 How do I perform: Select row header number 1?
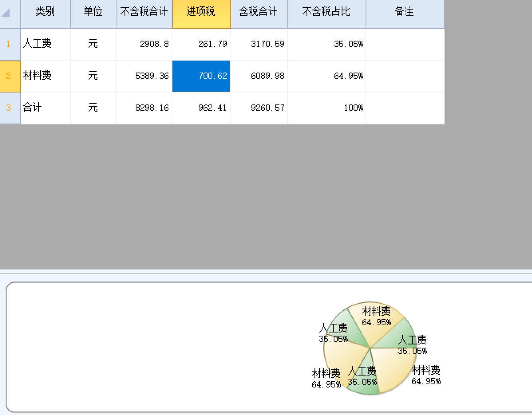point(10,44)
